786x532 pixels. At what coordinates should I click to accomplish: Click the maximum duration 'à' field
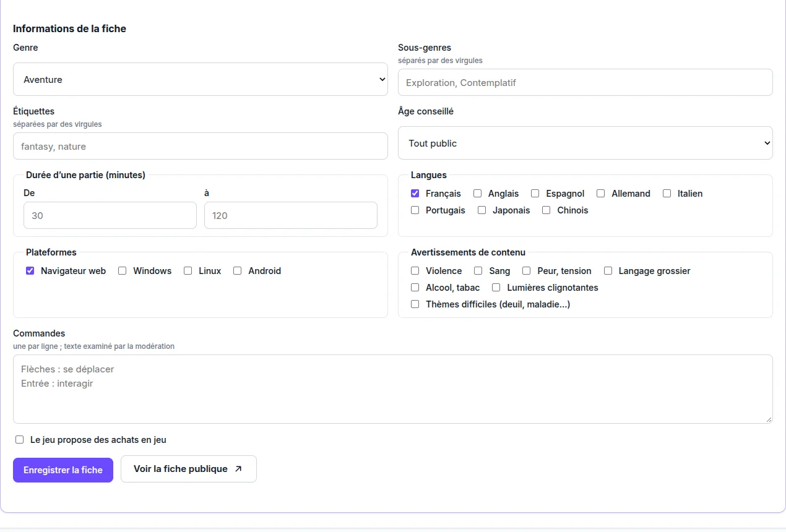291,215
